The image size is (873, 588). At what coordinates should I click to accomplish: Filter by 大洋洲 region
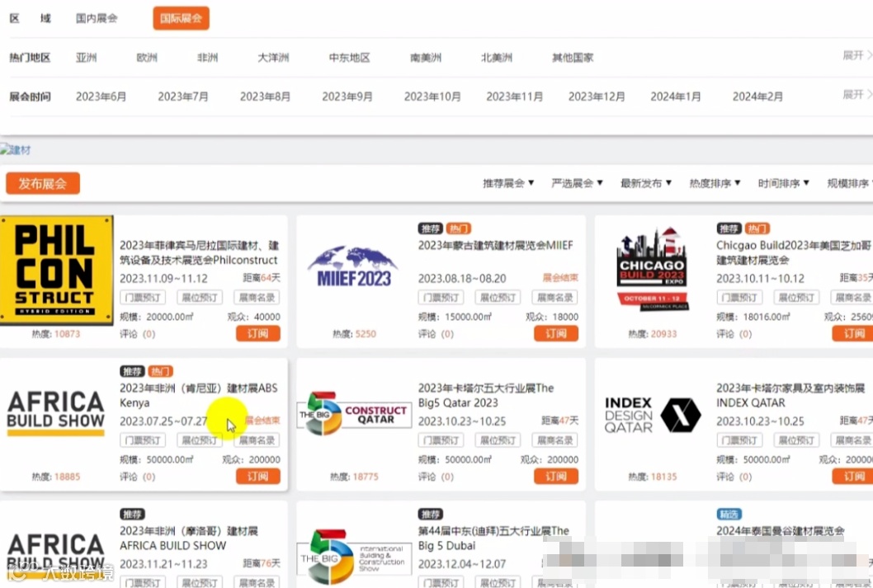click(x=273, y=57)
